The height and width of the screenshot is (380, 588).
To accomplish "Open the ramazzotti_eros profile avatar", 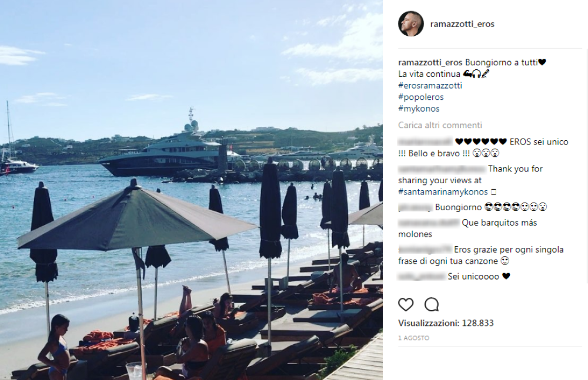I will tap(410, 23).
